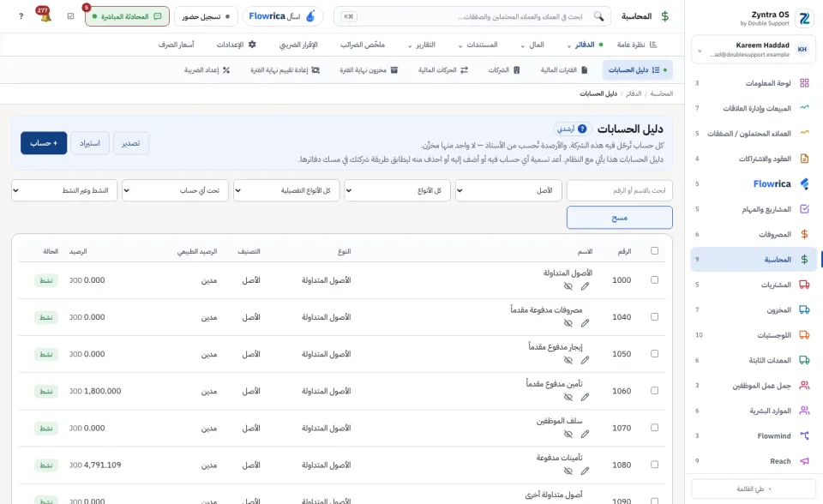Click the ابحث بالاسم أو الرقم search field
823x504 pixels.
pos(619,190)
